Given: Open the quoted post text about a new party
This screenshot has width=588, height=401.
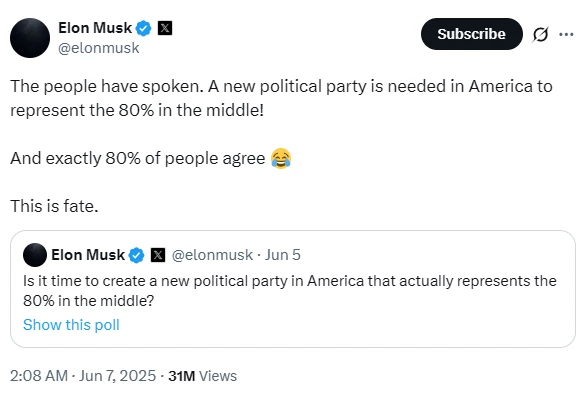Looking at the screenshot, I should pos(290,291).
